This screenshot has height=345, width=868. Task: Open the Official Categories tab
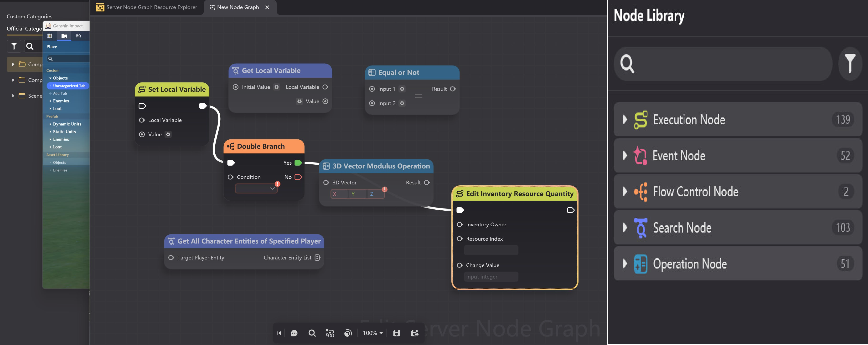(24, 29)
